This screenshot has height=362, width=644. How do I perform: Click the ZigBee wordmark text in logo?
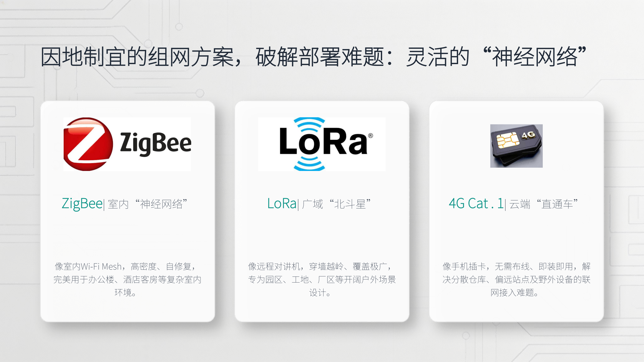155,144
